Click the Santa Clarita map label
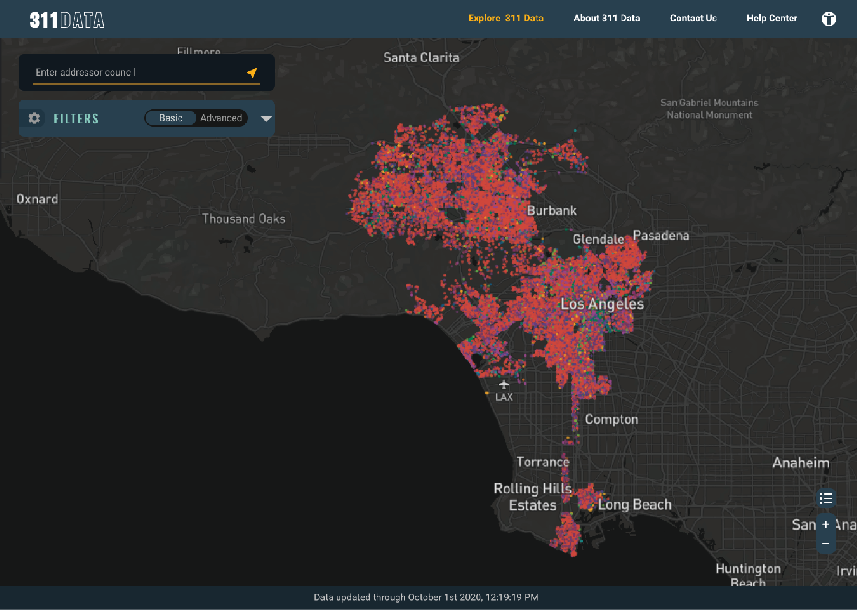 tap(421, 57)
